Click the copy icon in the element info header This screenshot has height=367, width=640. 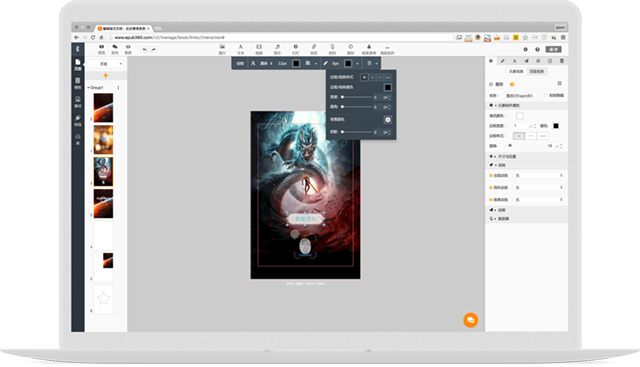[x=559, y=83]
